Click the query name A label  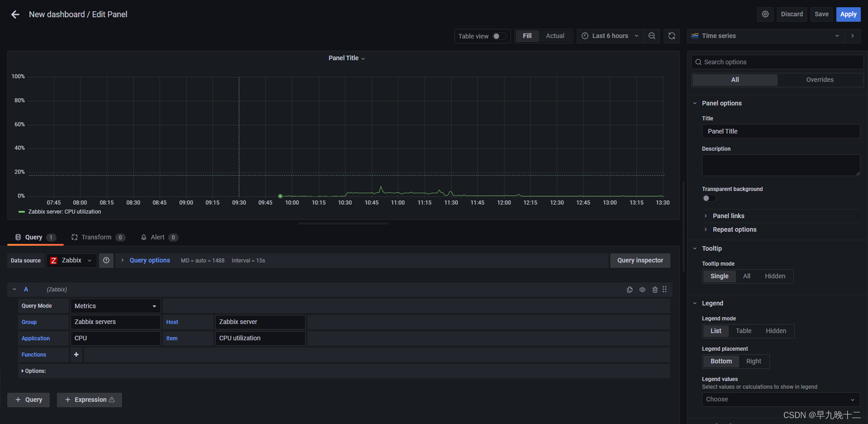point(26,289)
